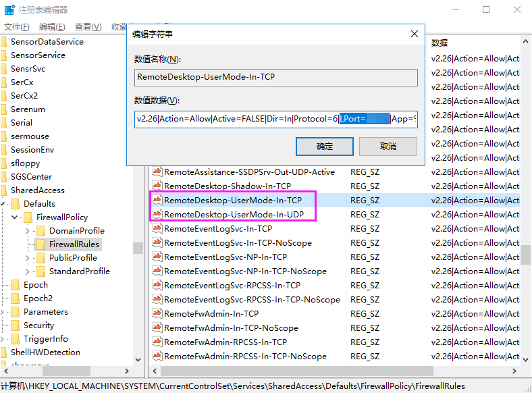Select the SessionEnv key
This screenshot has width=532, height=393.
(32, 150)
